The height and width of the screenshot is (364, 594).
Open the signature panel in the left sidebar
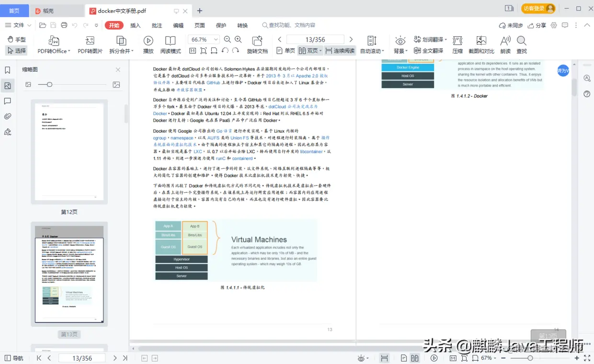coord(8,132)
